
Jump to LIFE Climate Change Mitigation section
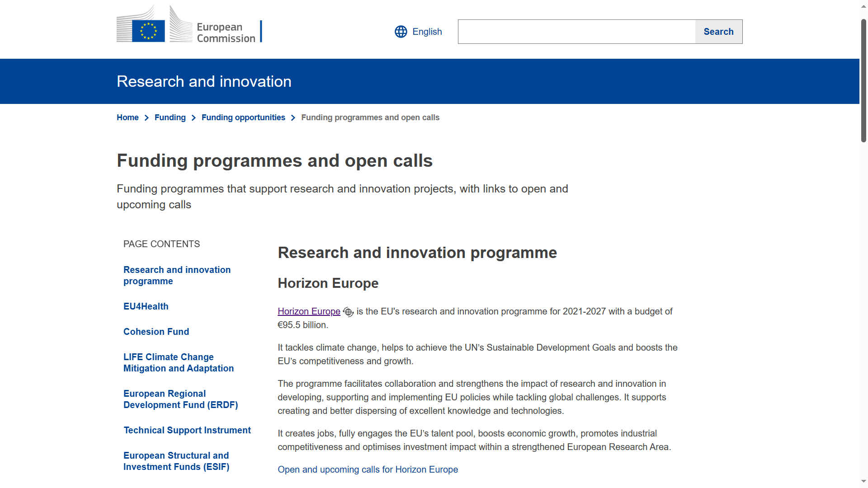179,362
